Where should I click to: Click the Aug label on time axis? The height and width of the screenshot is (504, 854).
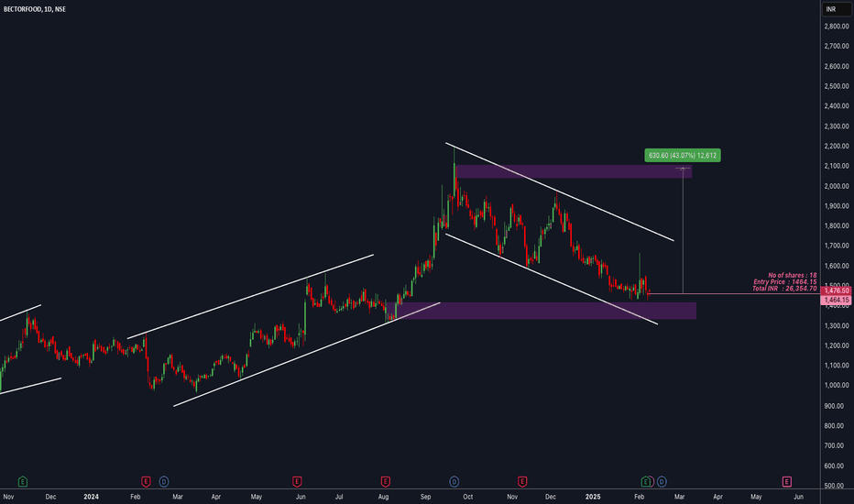point(383,497)
